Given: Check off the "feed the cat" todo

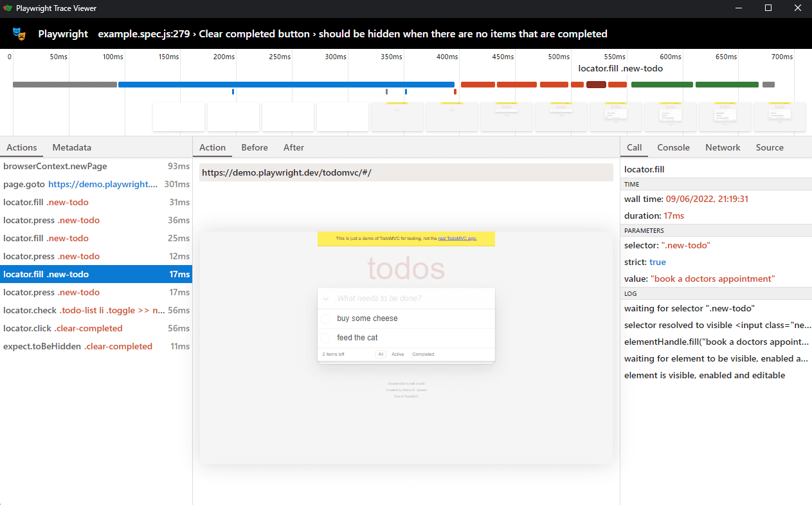Looking at the screenshot, I should point(326,337).
